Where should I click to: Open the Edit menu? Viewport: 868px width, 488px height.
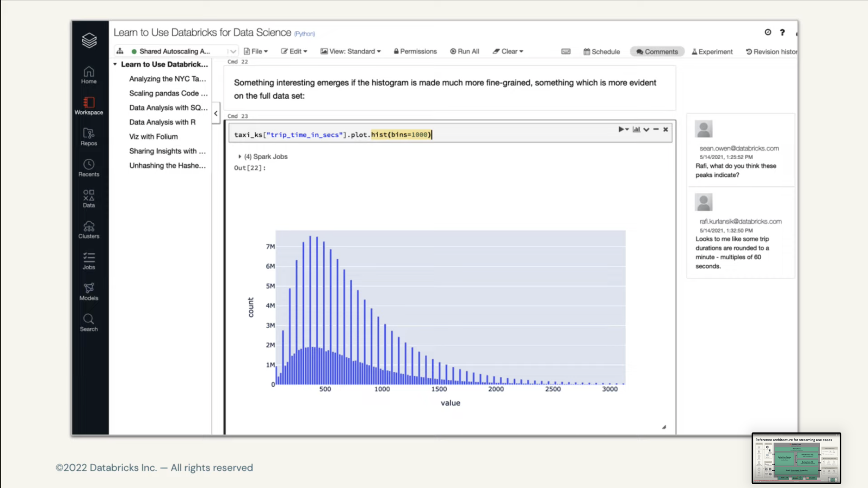pyautogui.click(x=294, y=51)
